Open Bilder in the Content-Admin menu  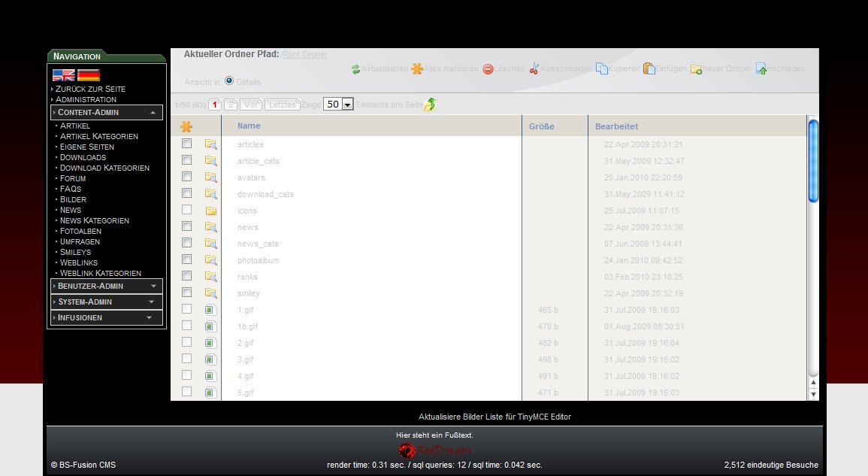pos(73,199)
